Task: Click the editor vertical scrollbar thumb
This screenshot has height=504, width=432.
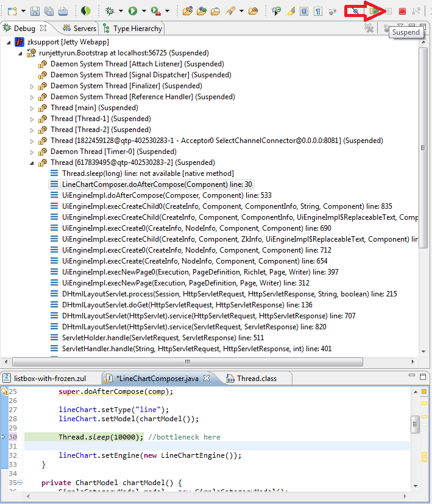Action: tap(416, 424)
